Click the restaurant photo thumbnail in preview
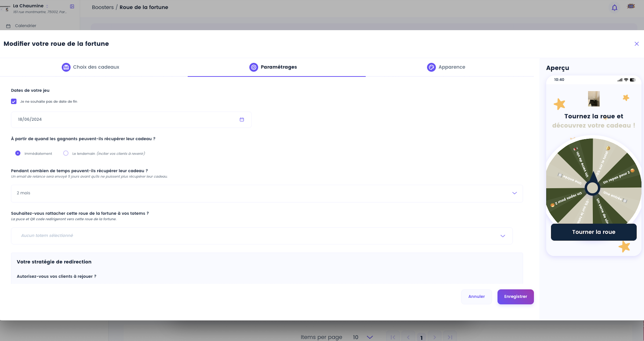This screenshot has width=644, height=341. click(x=593, y=99)
